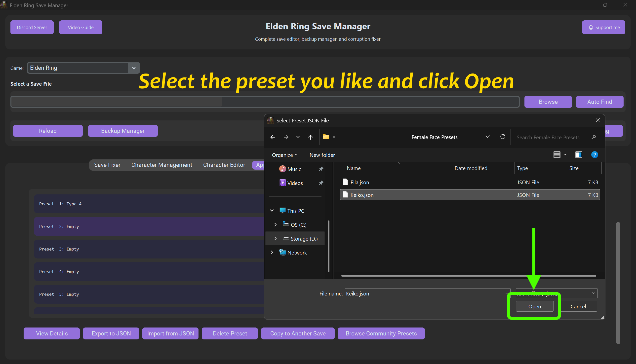Viewport: 636px width, 364px height.
Task: Select Preset 1: Type A
Action: pyautogui.click(x=149, y=204)
